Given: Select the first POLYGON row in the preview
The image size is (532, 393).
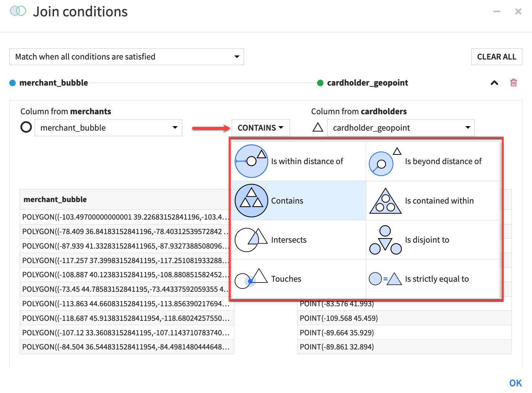Looking at the screenshot, I should coord(127,217).
